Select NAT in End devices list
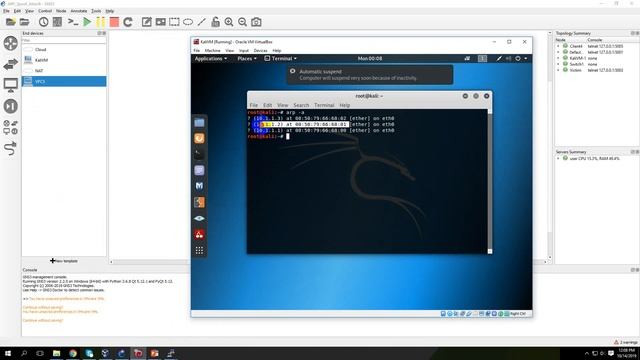 tap(64, 71)
